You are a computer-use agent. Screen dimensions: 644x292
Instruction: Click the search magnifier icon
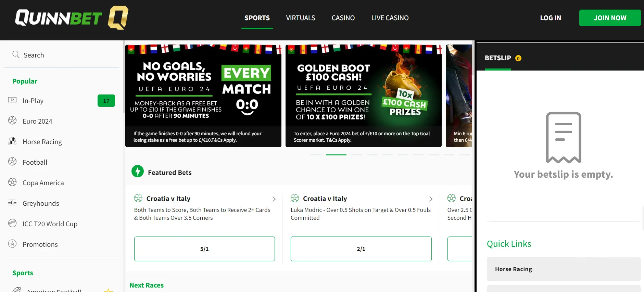pyautogui.click(x=16, y=54)
